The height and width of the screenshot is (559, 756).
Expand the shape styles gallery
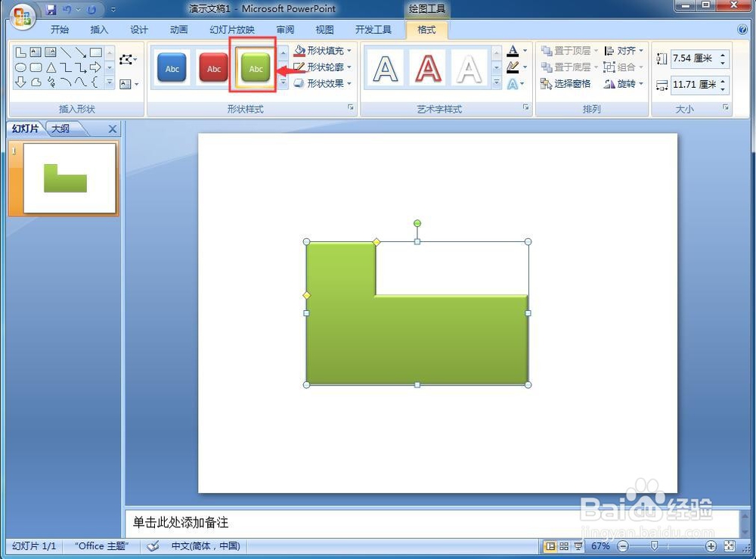[x=283, y=83]
